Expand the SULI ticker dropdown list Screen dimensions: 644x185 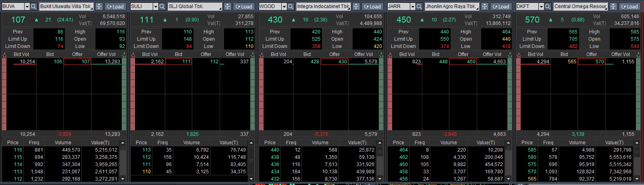point(156,6)
